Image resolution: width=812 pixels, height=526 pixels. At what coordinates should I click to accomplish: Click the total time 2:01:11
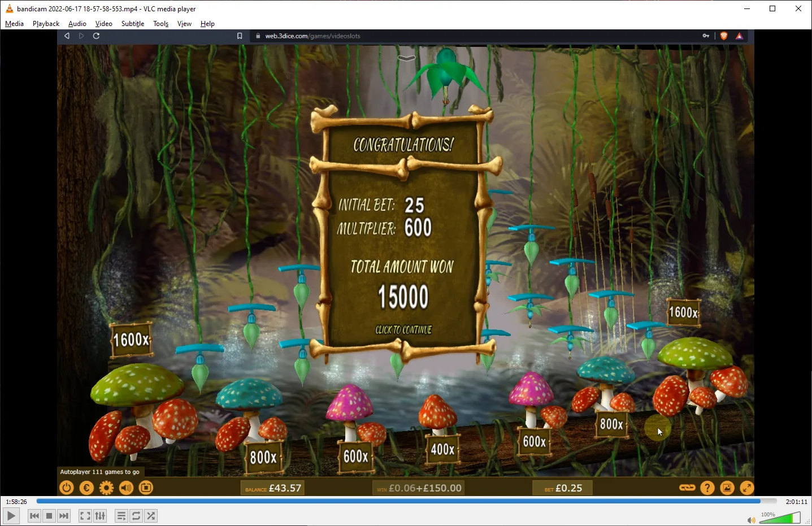(796, 502)
